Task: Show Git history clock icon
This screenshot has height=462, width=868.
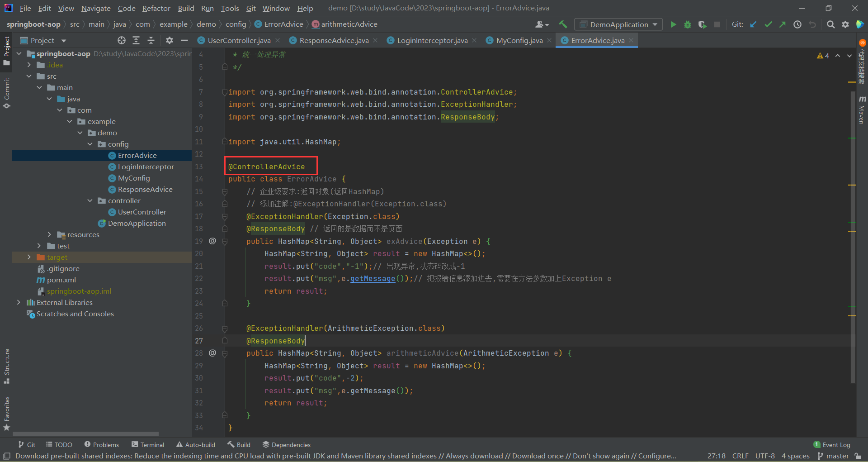Action: click(x=797, y=24)
